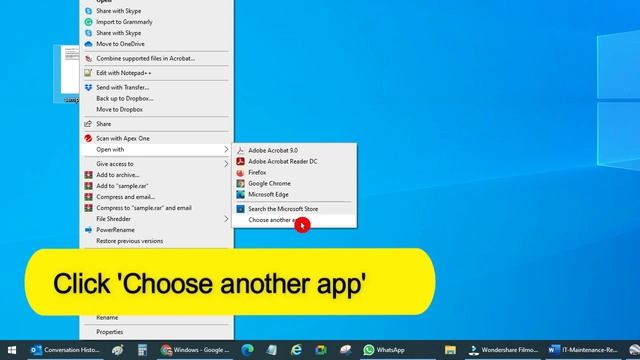Open File Explorer from the taskbar

[450, 350]
